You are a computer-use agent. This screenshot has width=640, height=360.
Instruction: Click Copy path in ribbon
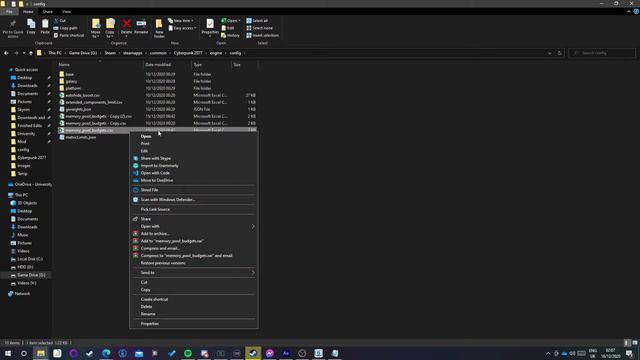coord(65,28)
